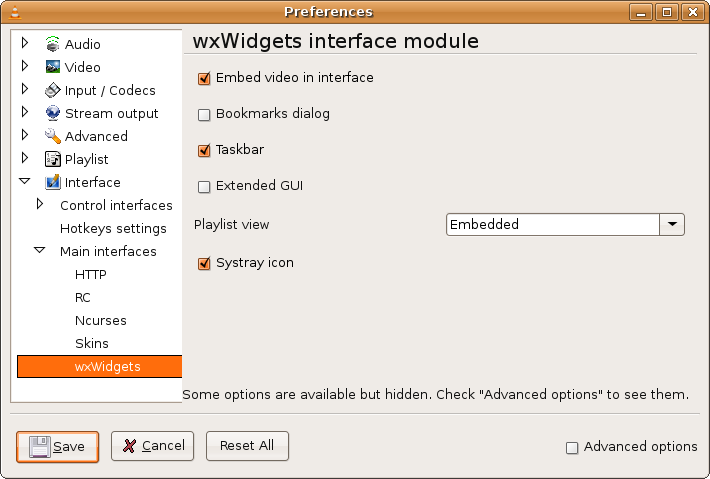Click the Advanced wrench icon
The height and width of the screenshot is (479, 710).
pos(53,136)
